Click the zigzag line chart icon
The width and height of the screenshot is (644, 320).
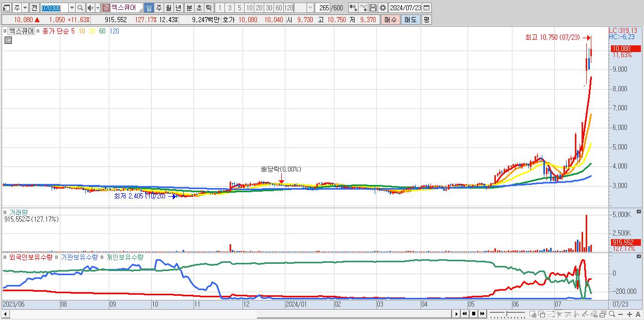click(x=577, y=314)
